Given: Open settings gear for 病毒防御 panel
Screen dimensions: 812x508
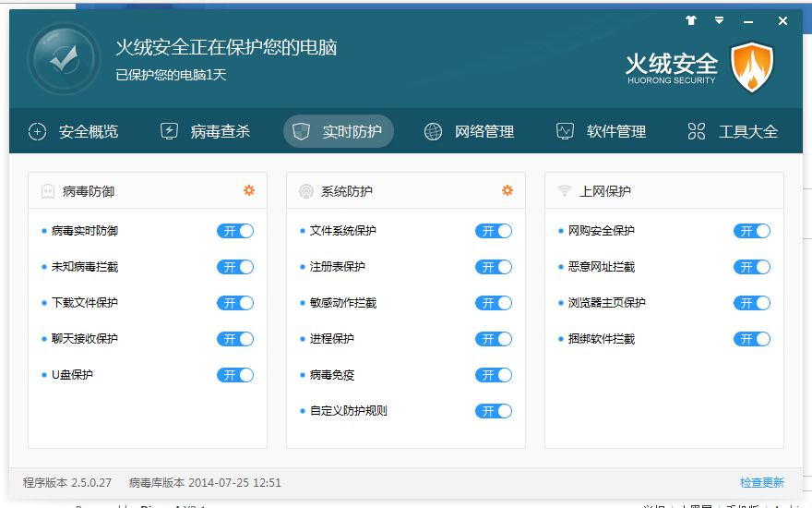Looking at the screenshot, I should tap(249, 190).
